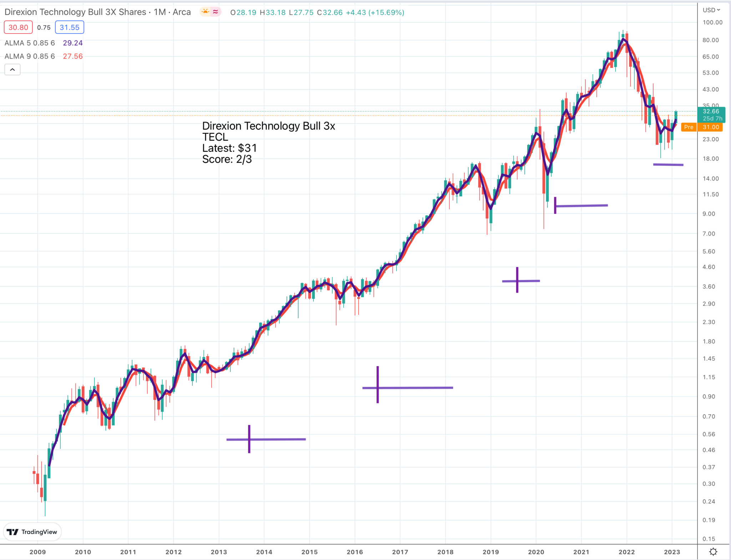Click the 100.00 price scale label
The height and width of the screenshot is (560, 731).
click(x=712, y=22)
